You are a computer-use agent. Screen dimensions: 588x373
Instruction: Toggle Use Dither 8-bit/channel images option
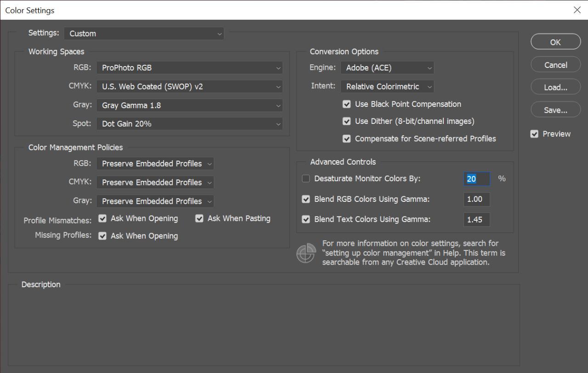click(x=347, y=122)
